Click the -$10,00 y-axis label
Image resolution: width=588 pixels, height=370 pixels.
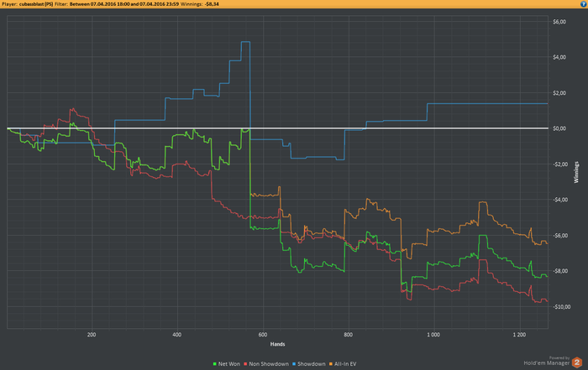pos(561,307)
